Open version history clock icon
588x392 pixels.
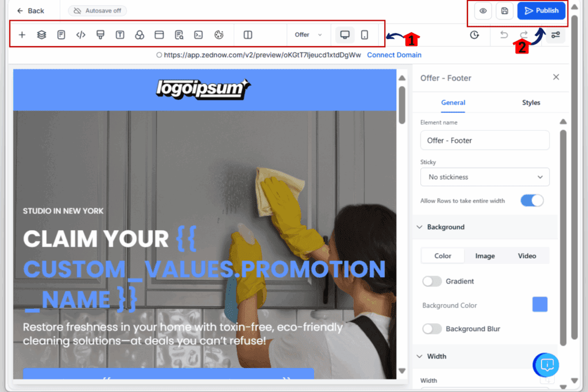(x=474, y=35)
